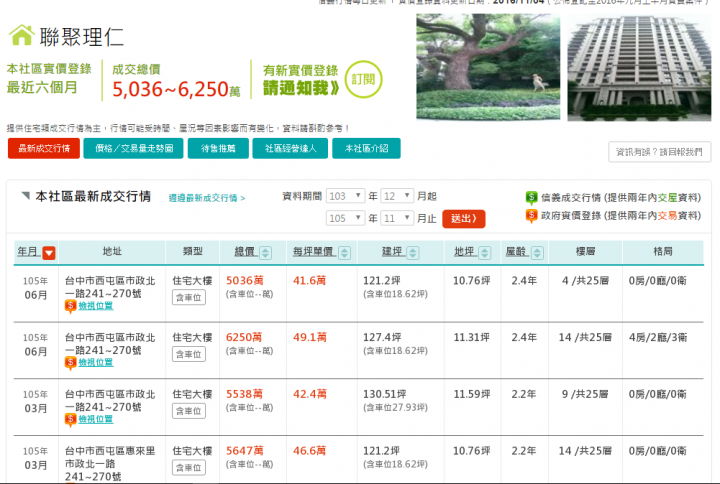Click the 5647萬 price cell
Screen dimensions: 720x484
pyautogui.click(x=245, y=451)
